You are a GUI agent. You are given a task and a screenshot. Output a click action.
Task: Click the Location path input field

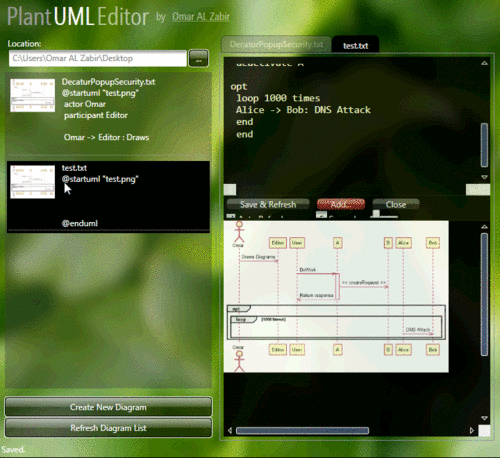pyautogui.click(x=98, y=58)
